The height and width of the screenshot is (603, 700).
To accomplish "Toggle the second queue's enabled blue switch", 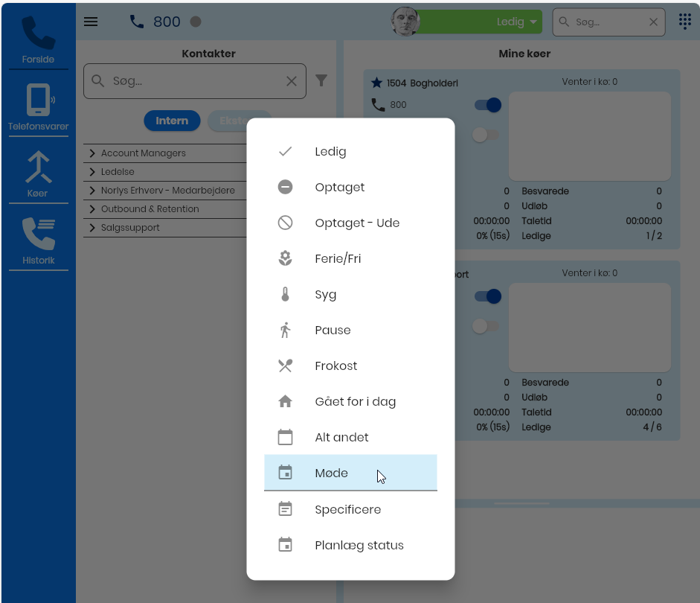I will point(488,296).
